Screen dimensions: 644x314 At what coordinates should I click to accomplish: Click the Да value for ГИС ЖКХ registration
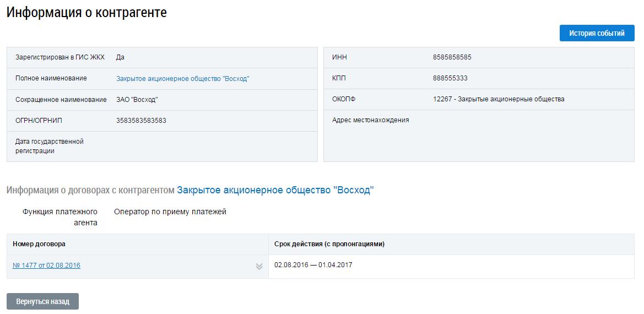pos(120,57)
